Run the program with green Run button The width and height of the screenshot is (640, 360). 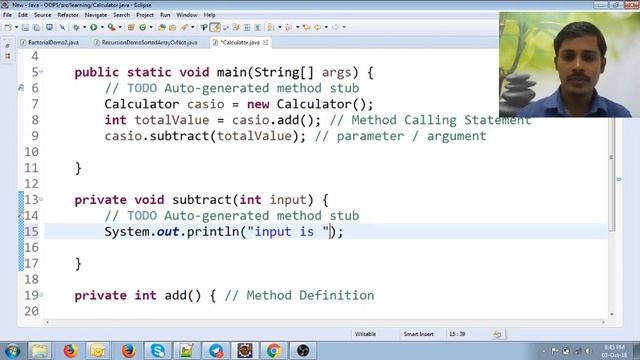pyautogui.click(x=94, y=27)
